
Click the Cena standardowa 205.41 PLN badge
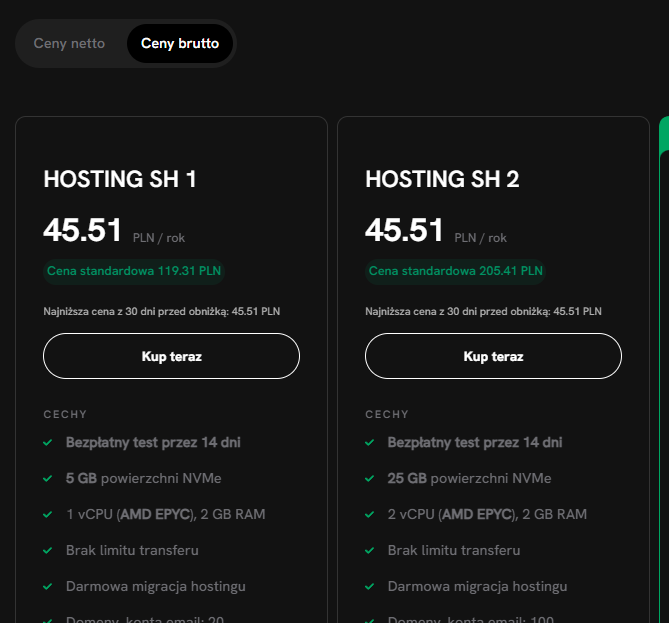[456, 271]
